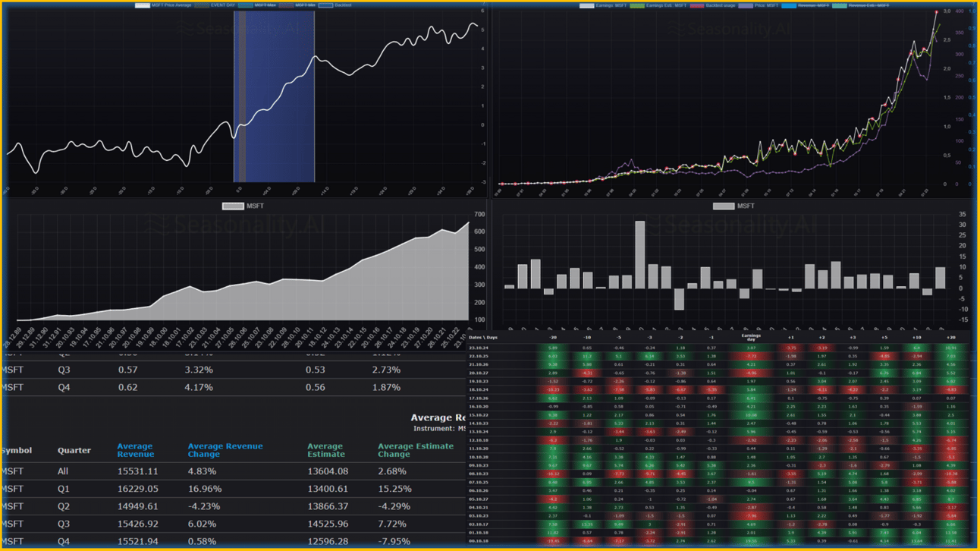Toggle the Price: MSFT legend series
The image size is (980, 551).
pos(759,5)
